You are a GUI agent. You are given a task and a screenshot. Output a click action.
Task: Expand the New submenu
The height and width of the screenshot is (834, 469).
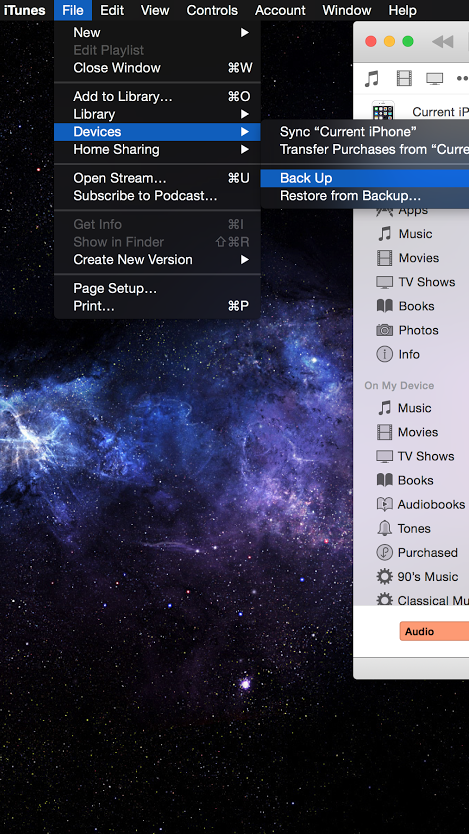point(157,32)
